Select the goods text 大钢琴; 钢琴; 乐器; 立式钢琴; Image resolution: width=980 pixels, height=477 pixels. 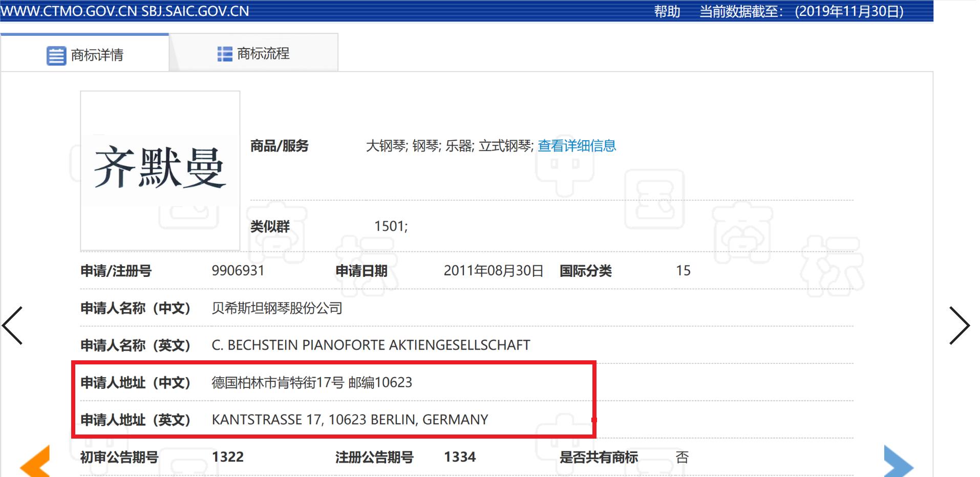click(x=450, y=146)
